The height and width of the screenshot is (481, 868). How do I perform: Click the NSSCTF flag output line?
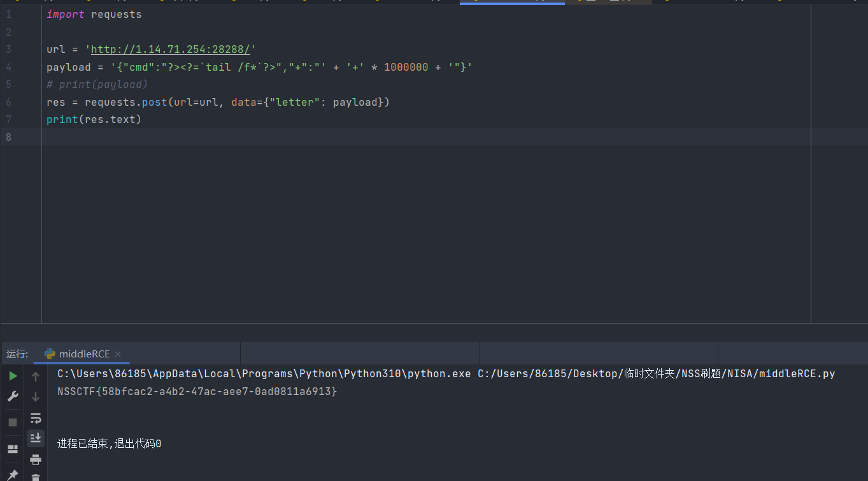(x=197, y=391)
